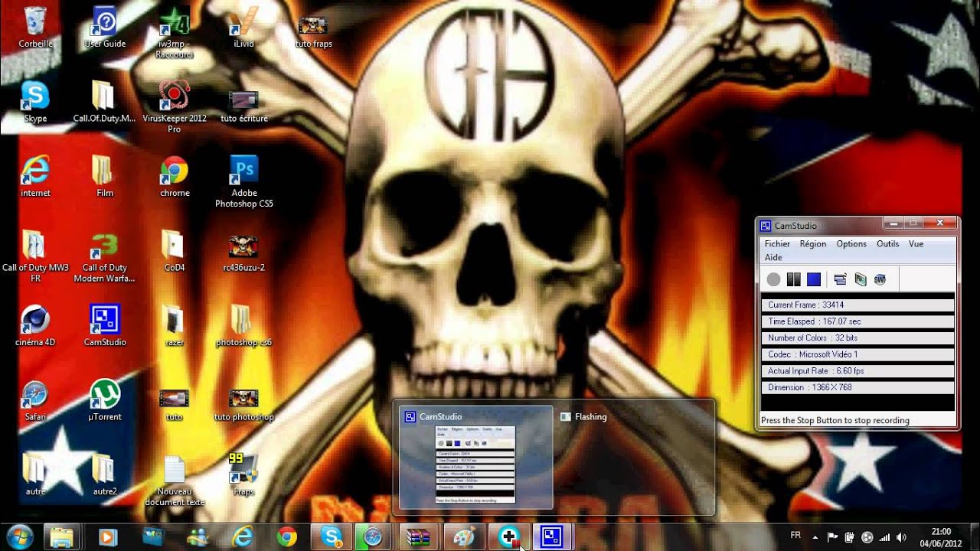
Task: Open Paint from the taskbar
Action: (x=464, y=537)
